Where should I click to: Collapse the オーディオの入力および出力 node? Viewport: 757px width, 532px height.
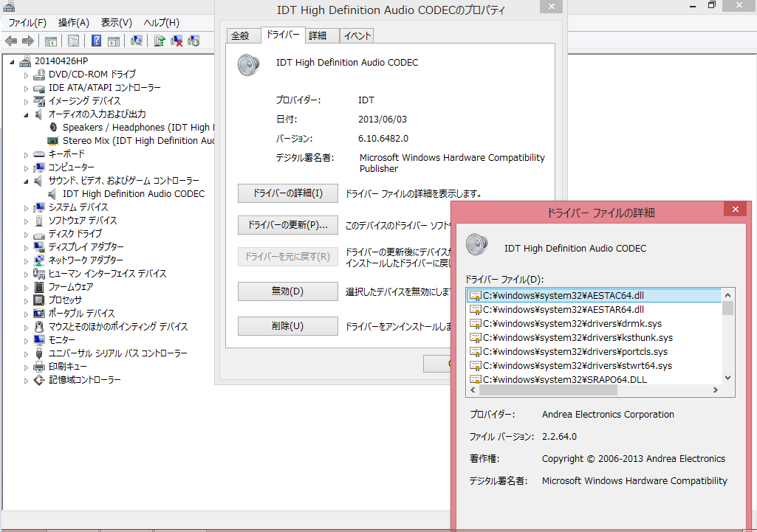[x=26, y=115]
